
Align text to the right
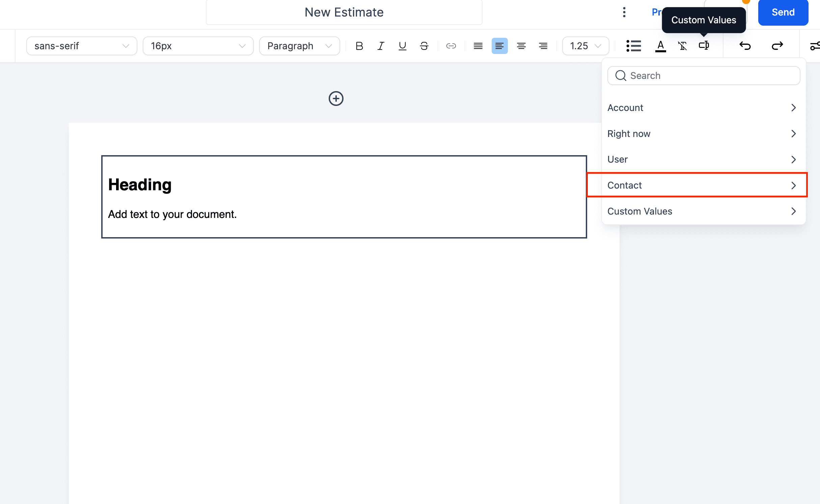click(x=543, y=46)
